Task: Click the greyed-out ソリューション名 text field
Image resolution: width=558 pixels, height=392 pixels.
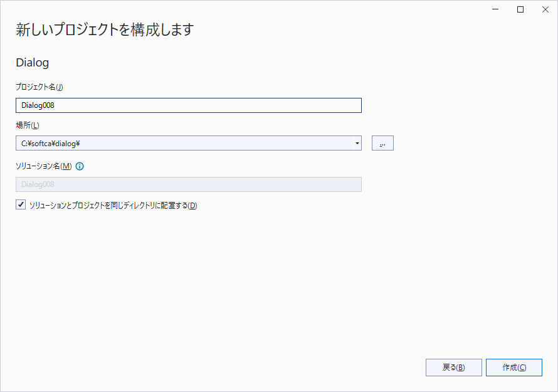Action: tap(188, 184)
